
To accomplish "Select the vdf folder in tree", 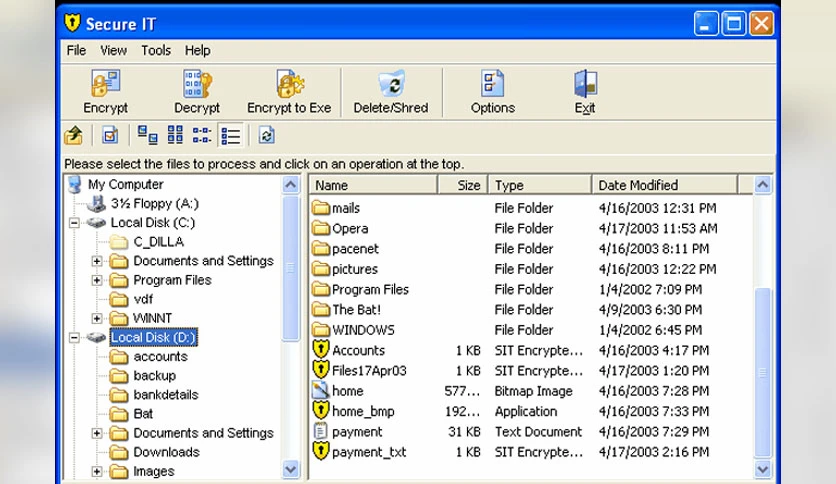I will [143, 299].
